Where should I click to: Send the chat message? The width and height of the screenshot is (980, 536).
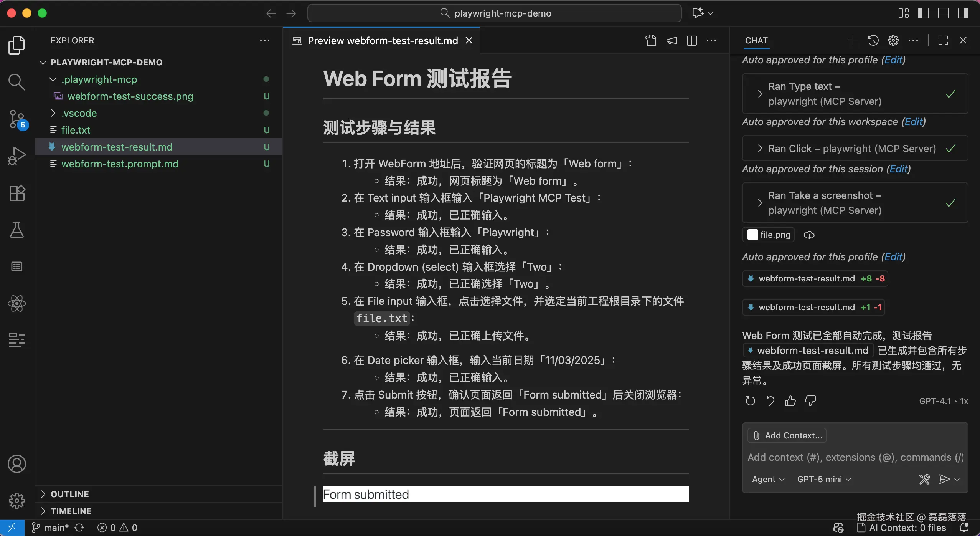click(945, 479)
